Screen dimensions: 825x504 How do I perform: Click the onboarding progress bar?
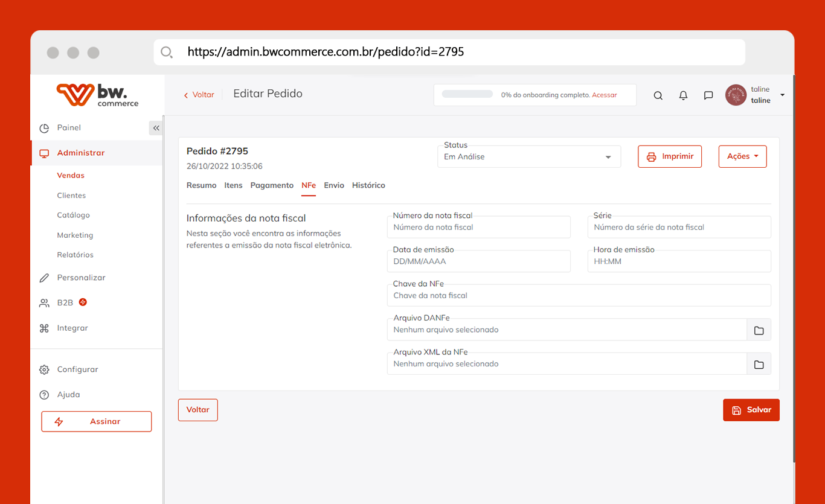pyautogui.click(x=467, y=94)
